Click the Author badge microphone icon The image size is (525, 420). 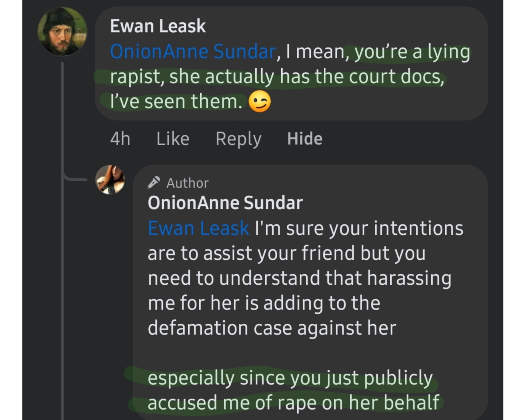[x=154, y=183]
